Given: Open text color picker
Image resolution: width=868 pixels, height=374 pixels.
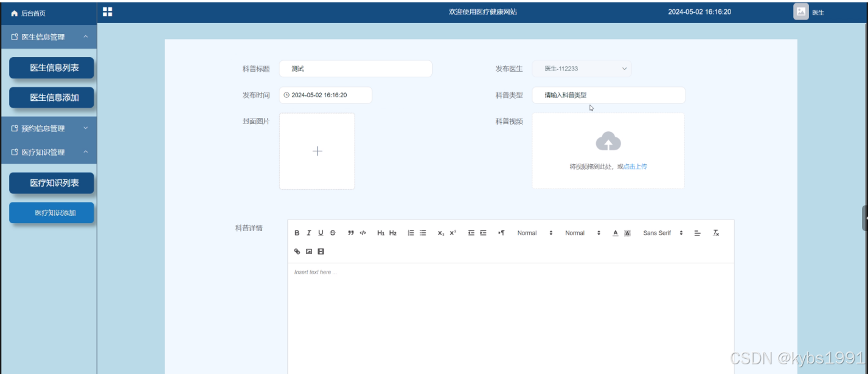Looking at the screenshot, I should (616, 233).
